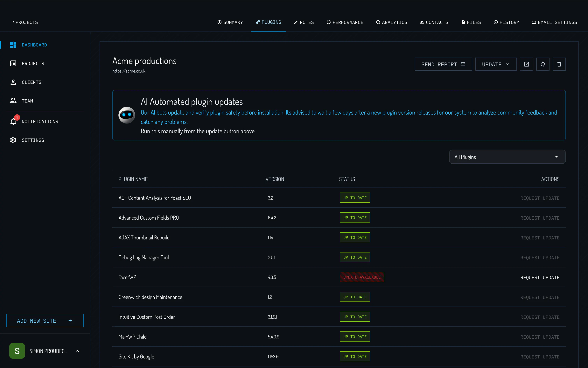
Task: Switch to the Notes tab
Action: [x=304, y=22]
